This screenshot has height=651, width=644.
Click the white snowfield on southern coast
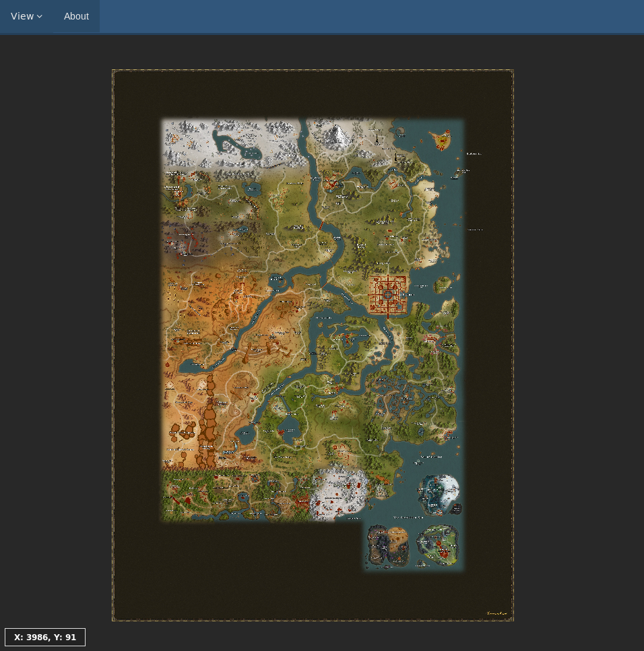(340, 490)
